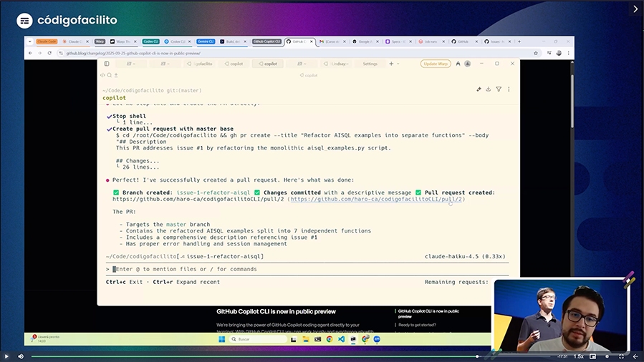Screen dimensions: 644x362
Task: Toggle the Warp sidebar panel icon
Action: click(x=107, y=64)
